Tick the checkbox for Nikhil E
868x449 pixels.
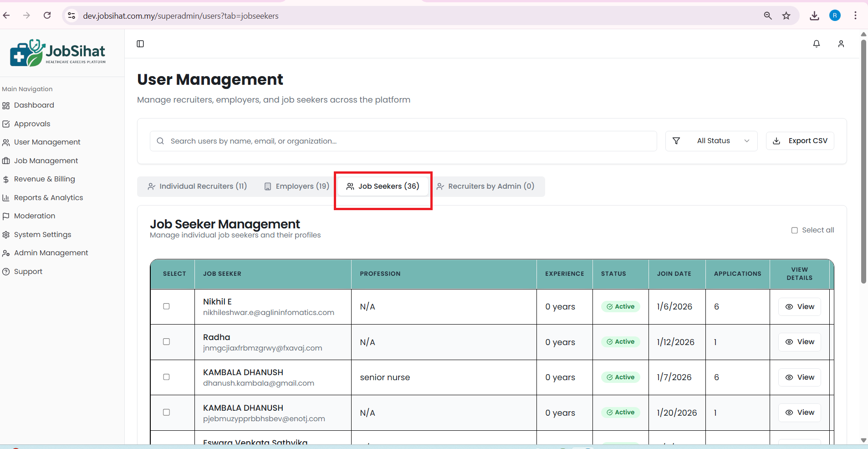click(166, 306)
